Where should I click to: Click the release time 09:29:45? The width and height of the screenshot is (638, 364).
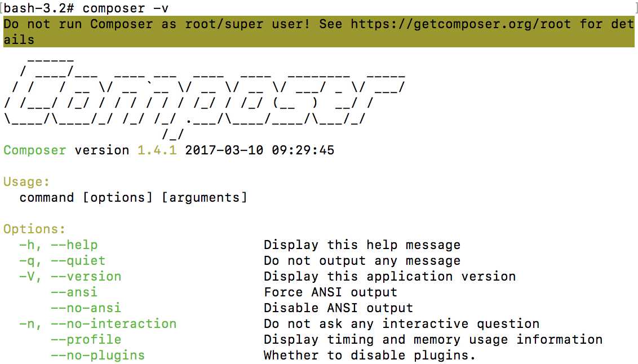pos(303,150)
